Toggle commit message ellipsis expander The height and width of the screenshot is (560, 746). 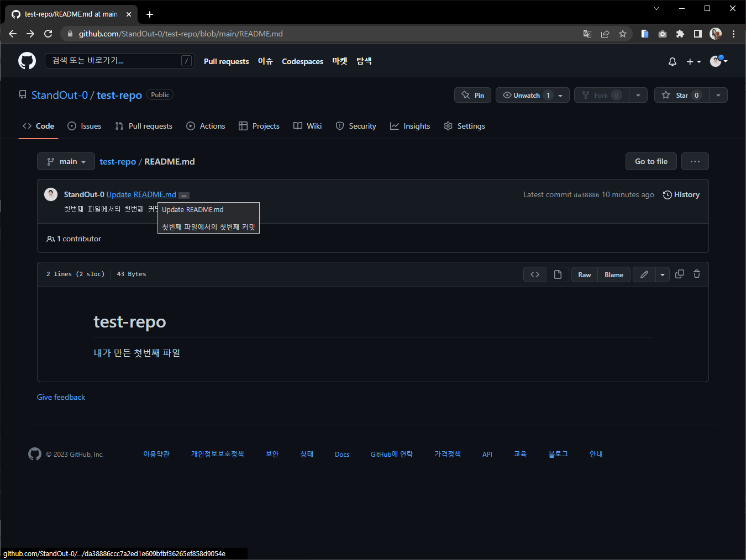tap(184, 195)
